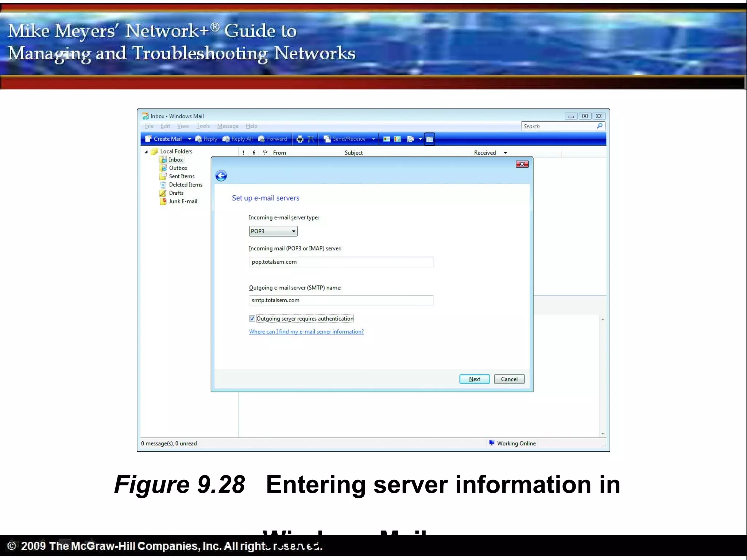Toggle the Folder List toolbar icon
Image resolution: width=747 pixels, height=560 pixels.
[429, 139]
